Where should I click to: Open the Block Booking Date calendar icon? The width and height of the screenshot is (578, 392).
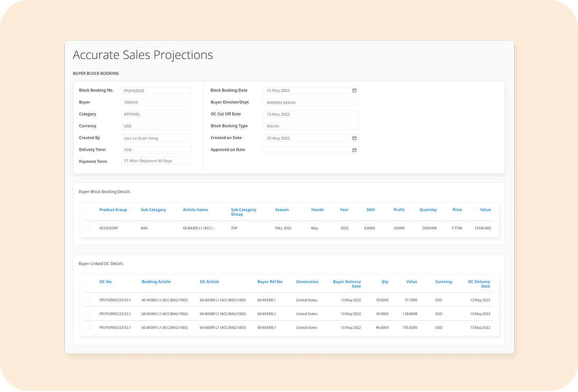click(x=354, y=91)
